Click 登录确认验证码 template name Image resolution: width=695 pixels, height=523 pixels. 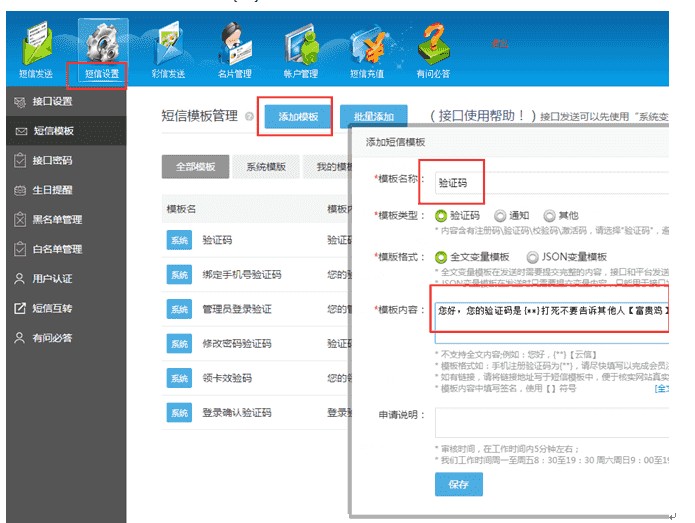(x=237, y=413)
